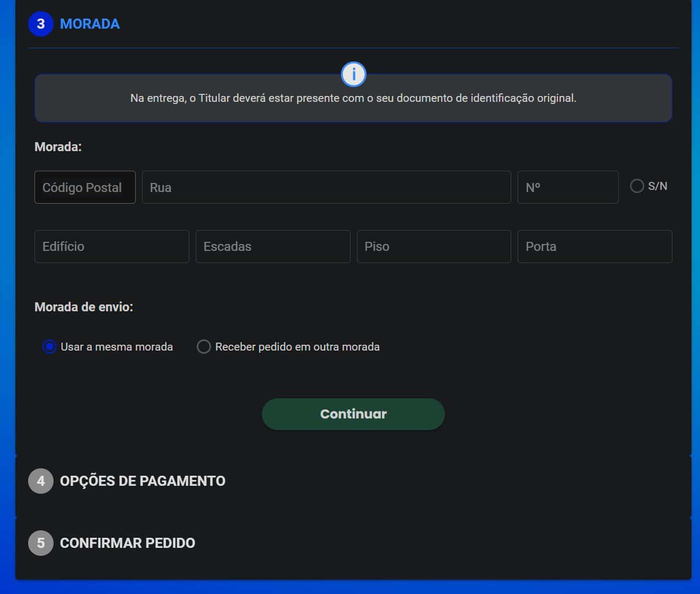Select the S/N radio button
Image resolution: width=700 pixels, height=594 pixels.
637,186
